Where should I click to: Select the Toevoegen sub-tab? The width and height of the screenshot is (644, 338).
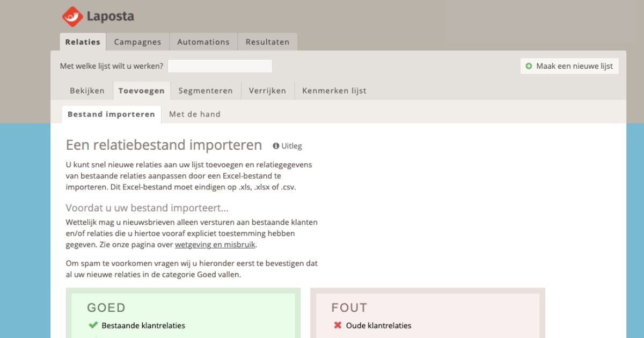point(141,91)
